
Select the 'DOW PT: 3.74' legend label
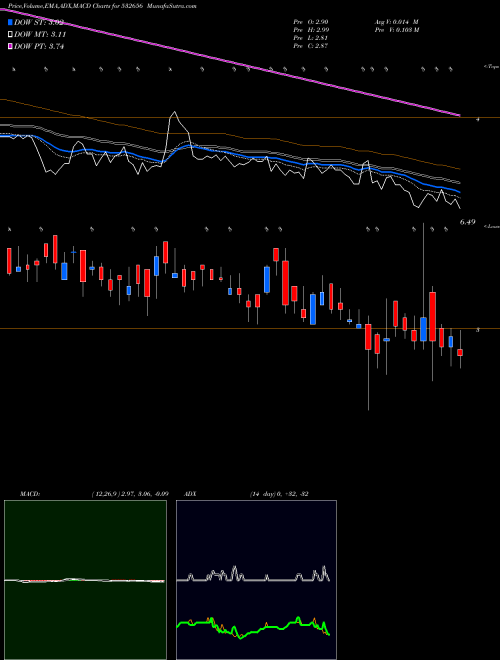click(x=39, y=46)
